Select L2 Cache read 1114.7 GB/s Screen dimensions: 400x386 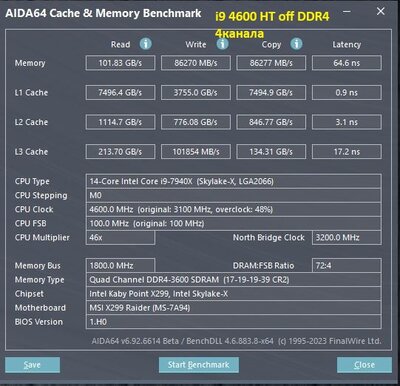(120, 122)
